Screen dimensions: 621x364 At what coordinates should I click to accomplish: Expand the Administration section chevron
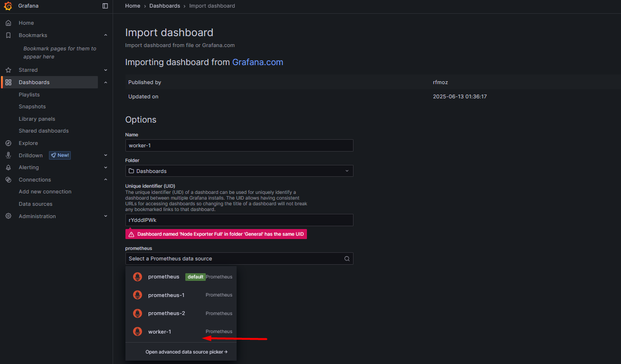coord(105,216)
